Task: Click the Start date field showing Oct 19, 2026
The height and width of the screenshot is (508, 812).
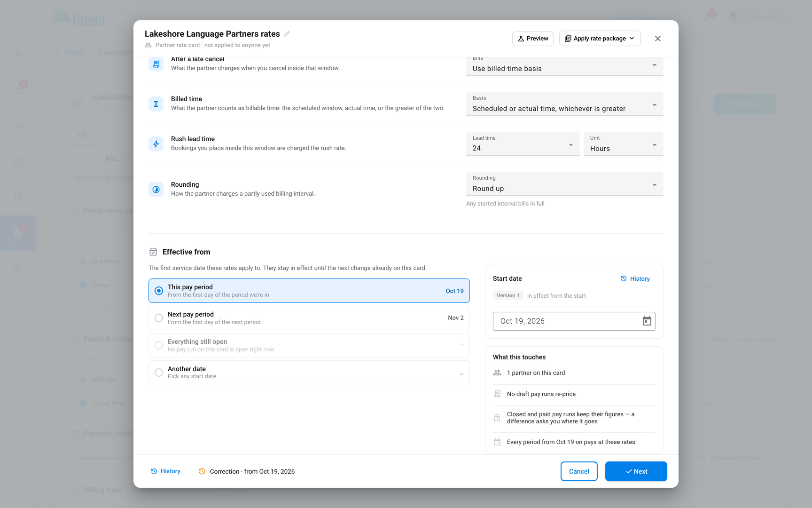Action: click(574, 321)
